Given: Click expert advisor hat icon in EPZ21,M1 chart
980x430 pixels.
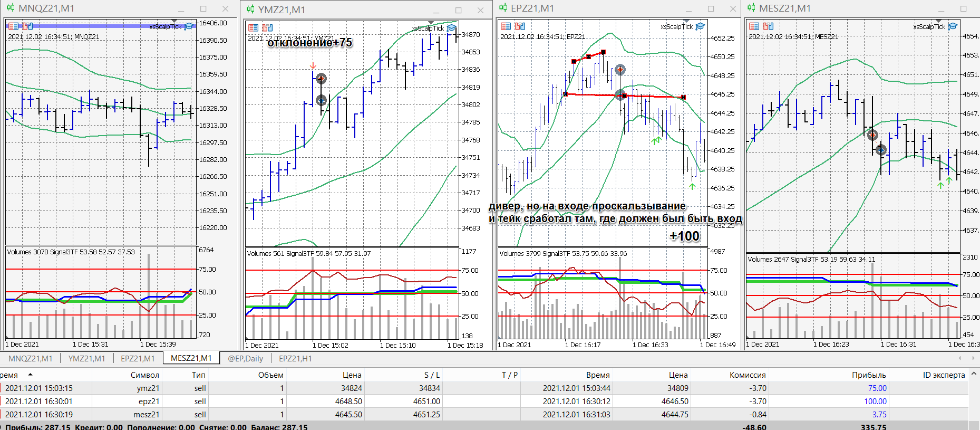Looking at the screenshot, I should (x=700, y=26).
